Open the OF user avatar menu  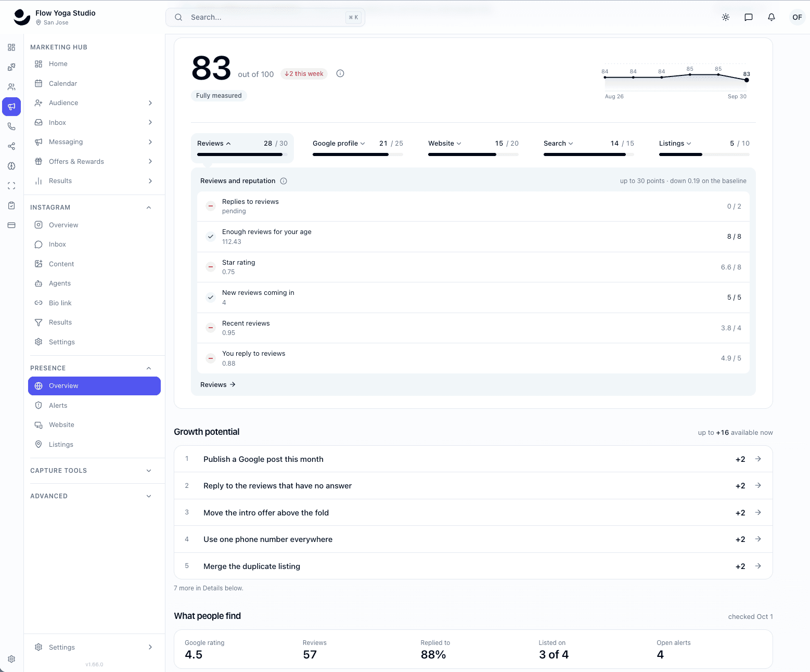(x=797, y=17)
